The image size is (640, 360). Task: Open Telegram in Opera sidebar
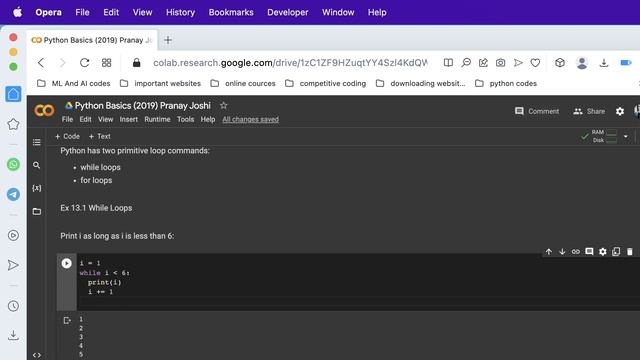pos(13,194)
